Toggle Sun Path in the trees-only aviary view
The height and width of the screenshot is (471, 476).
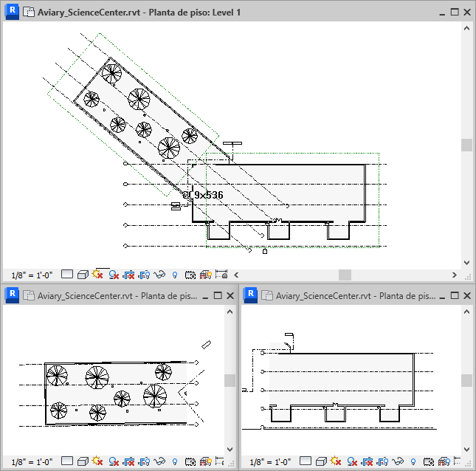(97, 461)
